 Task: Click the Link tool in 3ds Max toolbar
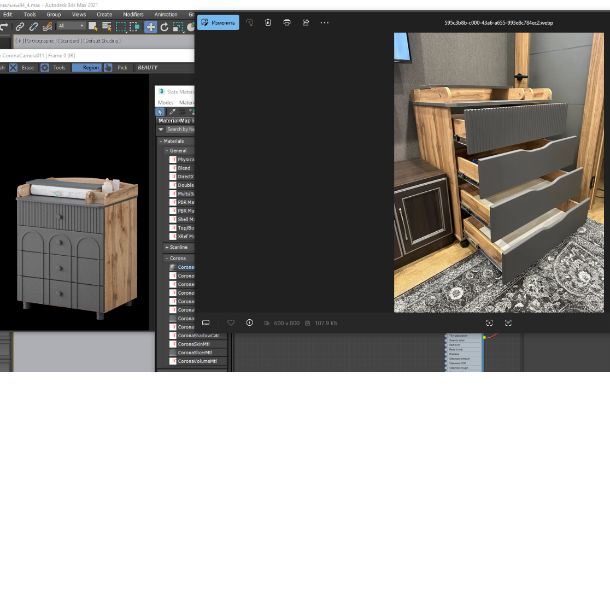(20, 27)
